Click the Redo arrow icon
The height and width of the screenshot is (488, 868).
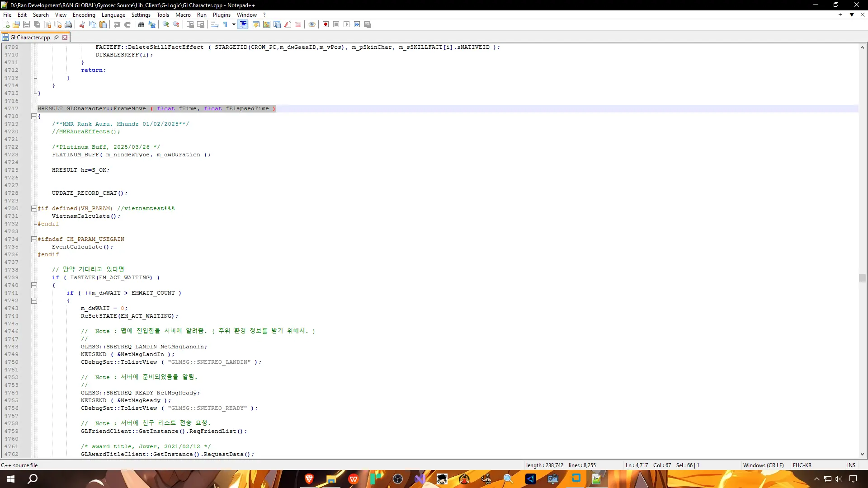coord(127,24)
